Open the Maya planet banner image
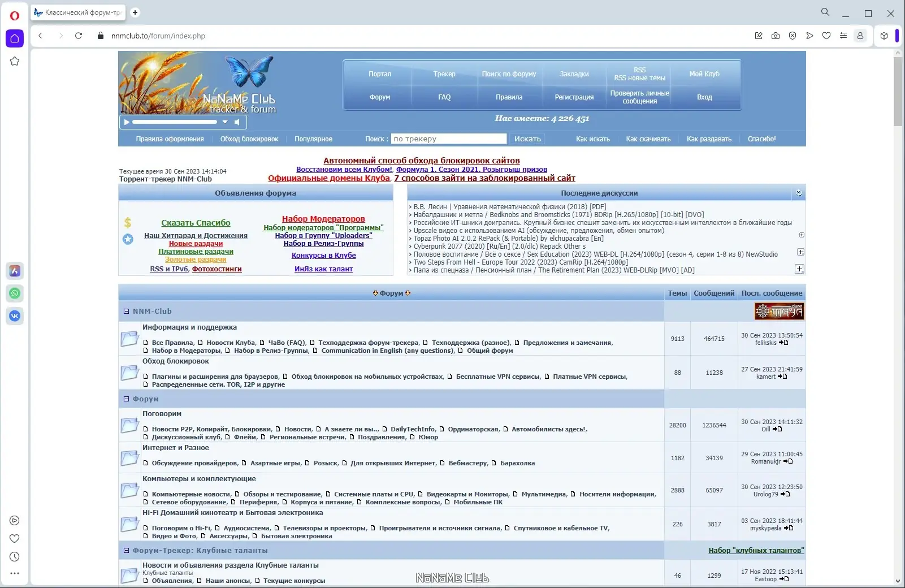905x588 pixels. (780, 311)
